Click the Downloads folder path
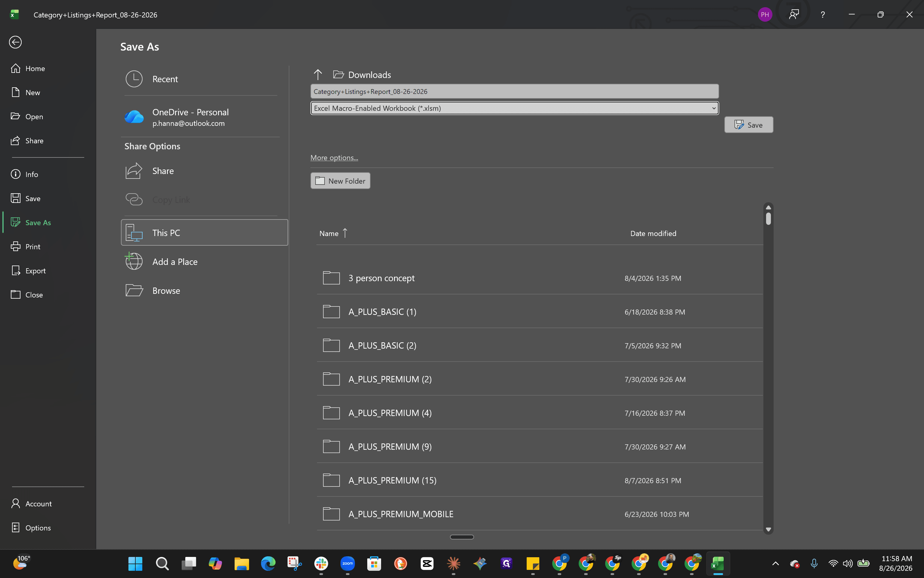 (362, 75)
